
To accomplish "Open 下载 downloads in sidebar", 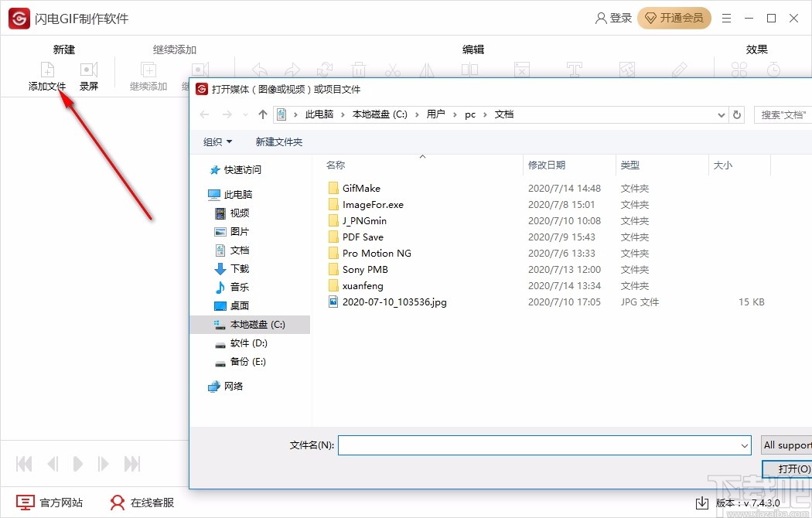I will 233,268.
